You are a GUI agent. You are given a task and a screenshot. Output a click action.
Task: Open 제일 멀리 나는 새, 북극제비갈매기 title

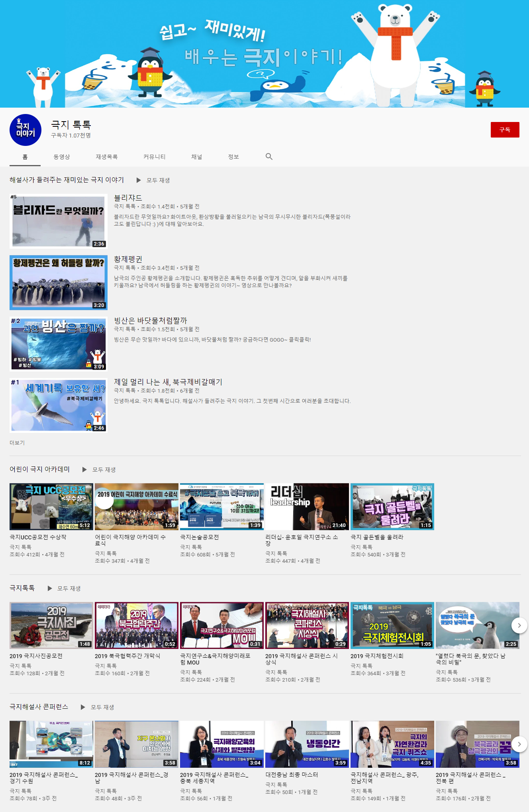pyautogui.click(x=168, y=382)
